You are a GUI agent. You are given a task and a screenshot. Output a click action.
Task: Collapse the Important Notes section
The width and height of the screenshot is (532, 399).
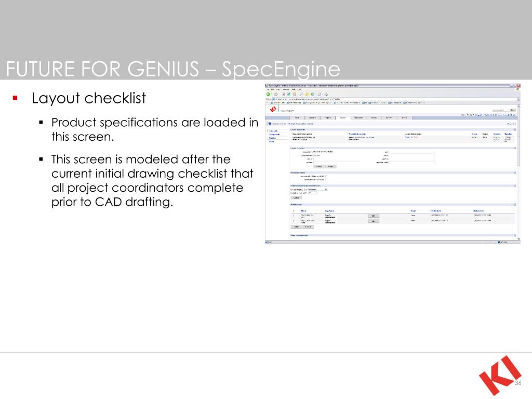coord(515,172)
